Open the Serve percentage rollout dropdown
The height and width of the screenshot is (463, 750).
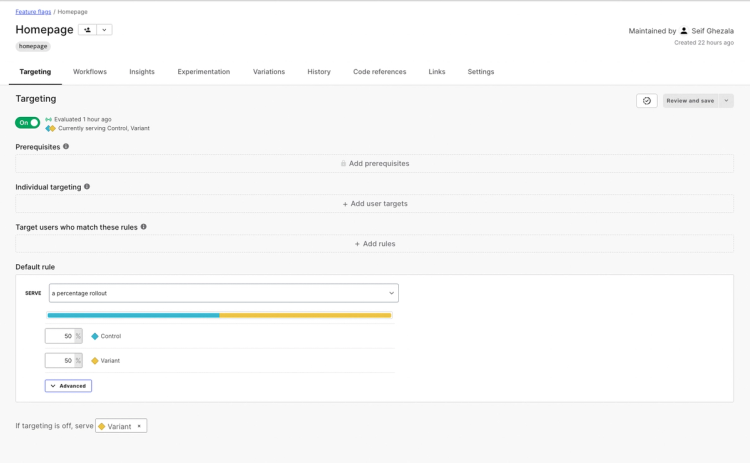coord(223,293)
